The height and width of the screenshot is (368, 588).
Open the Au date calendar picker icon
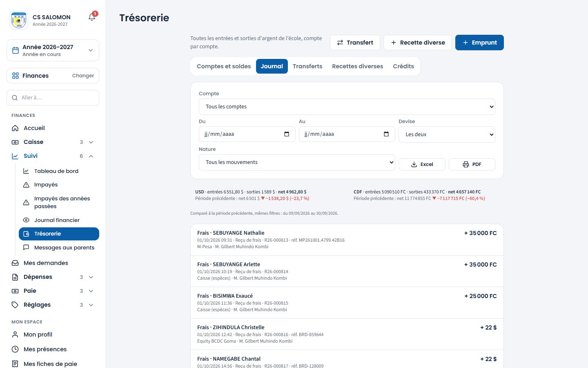point(386,134)
